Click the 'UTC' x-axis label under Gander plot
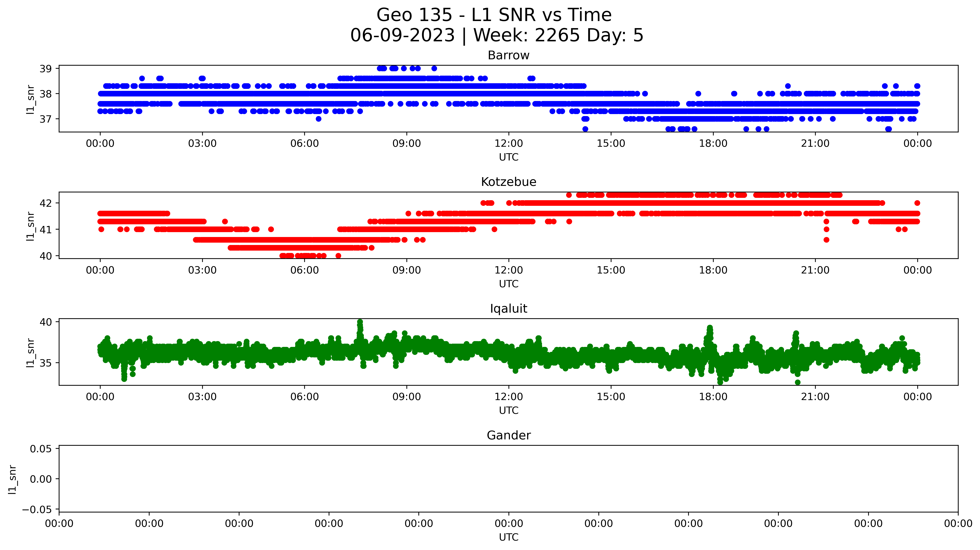 click(509, 537)
